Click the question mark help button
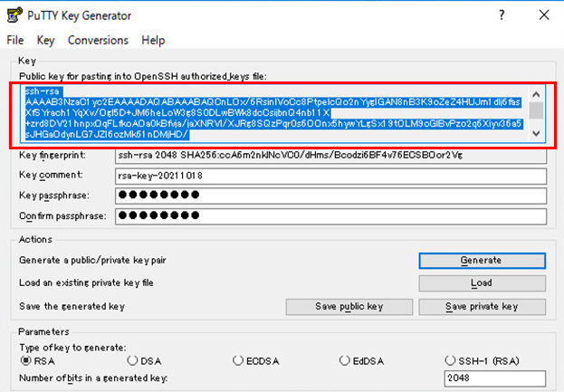Image resolution: width=564 pixels, height=392 pixels. (x=502, y=15)
